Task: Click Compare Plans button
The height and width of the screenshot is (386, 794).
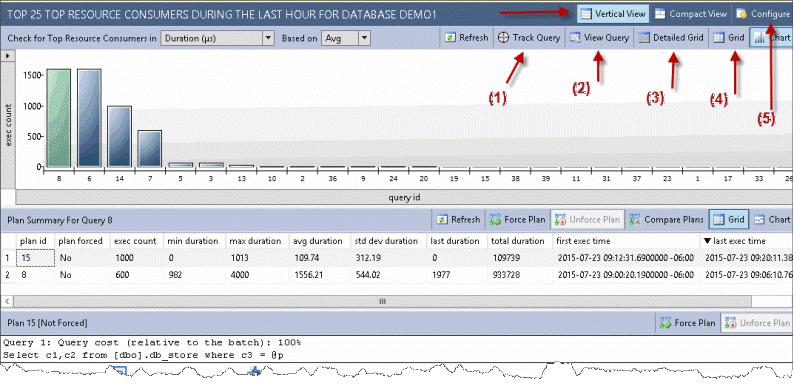Action: [666, 219]
